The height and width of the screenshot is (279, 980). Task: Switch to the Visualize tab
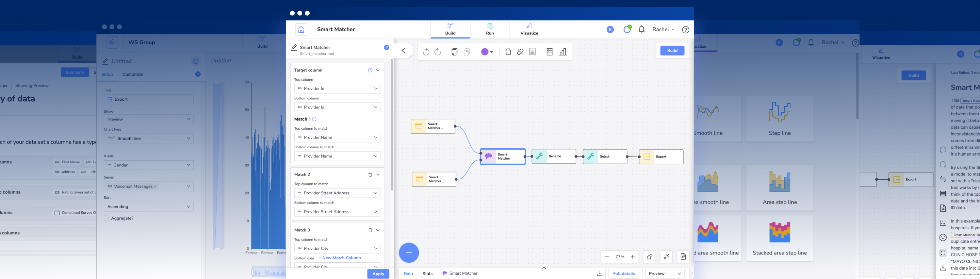tap(529, 29)
